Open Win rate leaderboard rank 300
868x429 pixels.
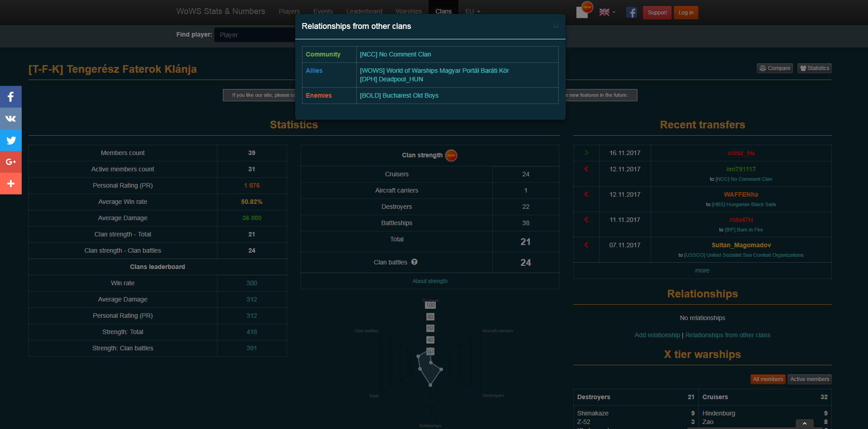(x=252, y=283)
